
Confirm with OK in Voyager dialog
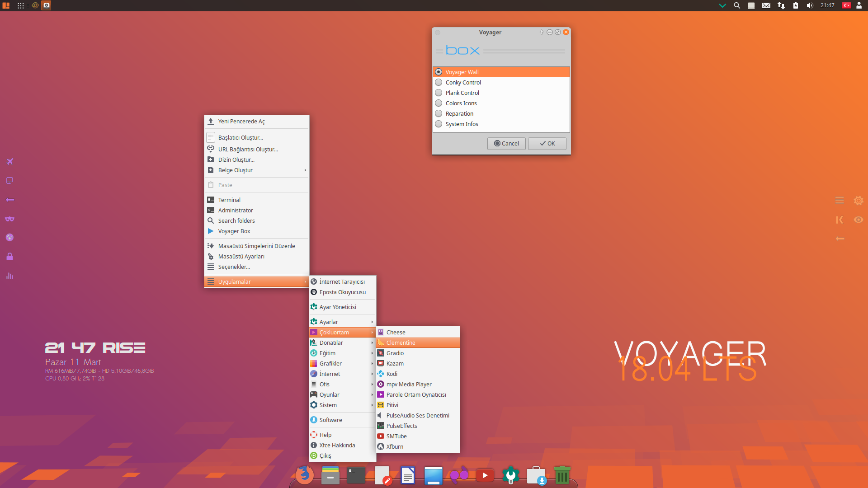click(x=547, y=143)
